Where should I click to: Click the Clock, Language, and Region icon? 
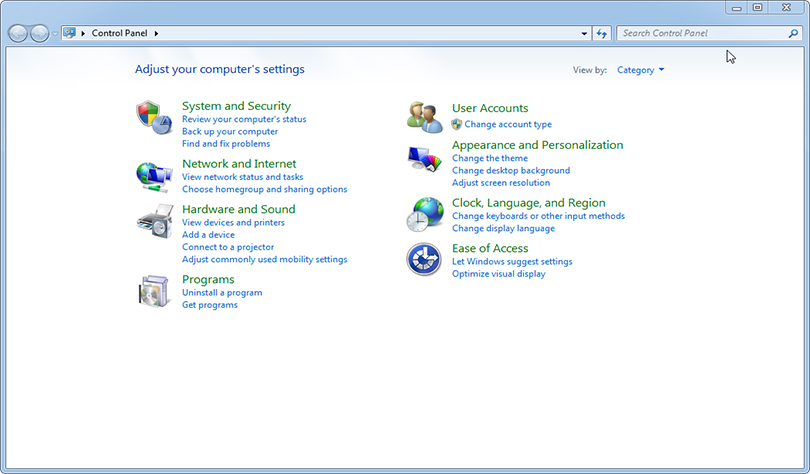point(424,214)
